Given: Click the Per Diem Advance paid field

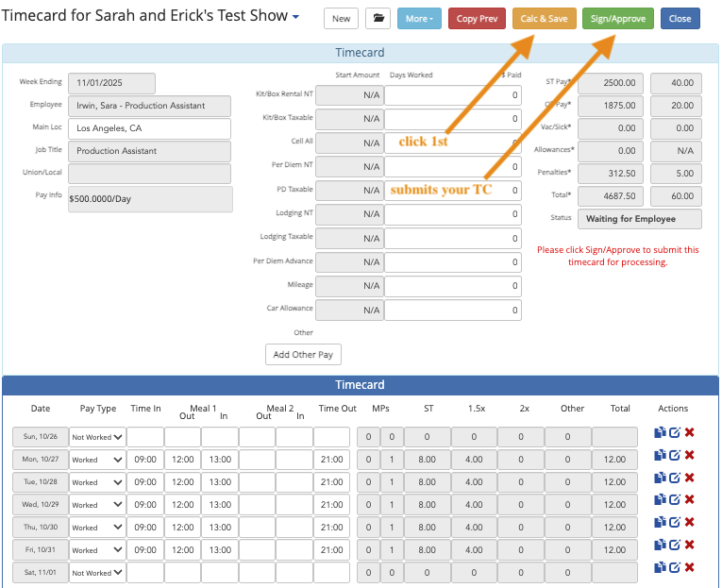Looking at the screenshot, I should (x=453, y=262).
